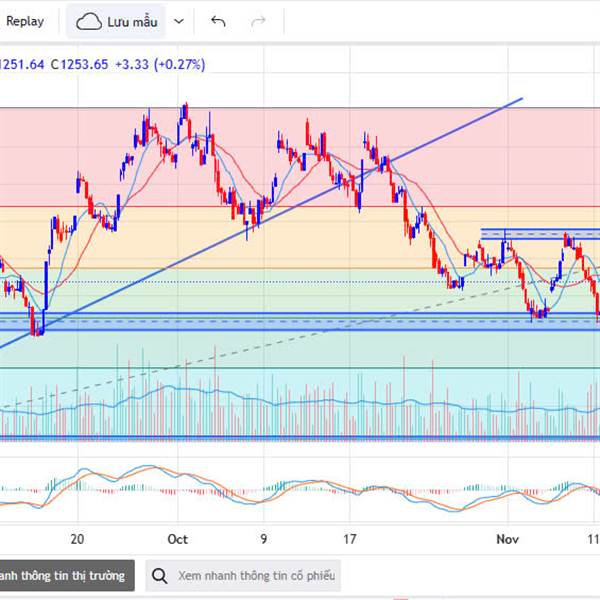The image size is (600, 600).
Task: Select the blue support zone rectangle
Action: point(300,321)
